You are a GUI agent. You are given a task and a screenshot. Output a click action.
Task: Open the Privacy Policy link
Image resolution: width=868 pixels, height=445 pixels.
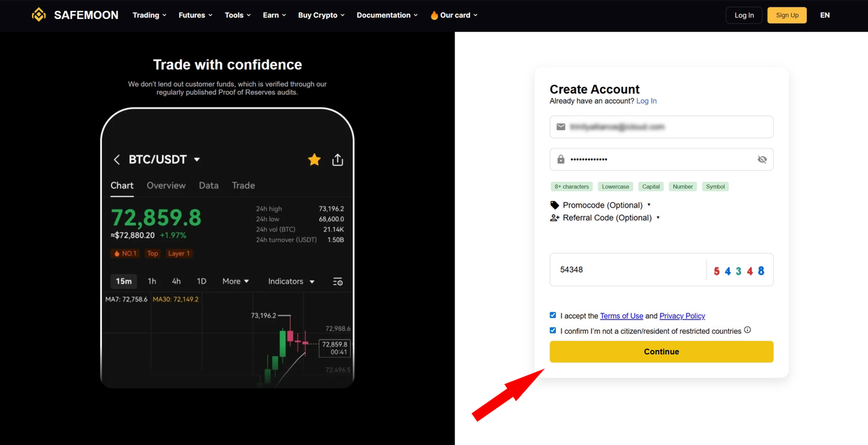[682, 316]
